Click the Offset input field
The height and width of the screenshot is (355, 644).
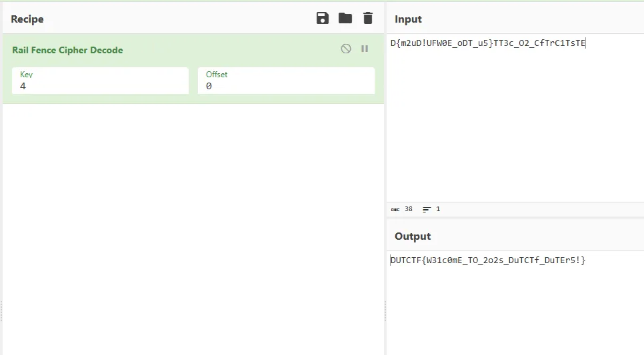(285, 85)
